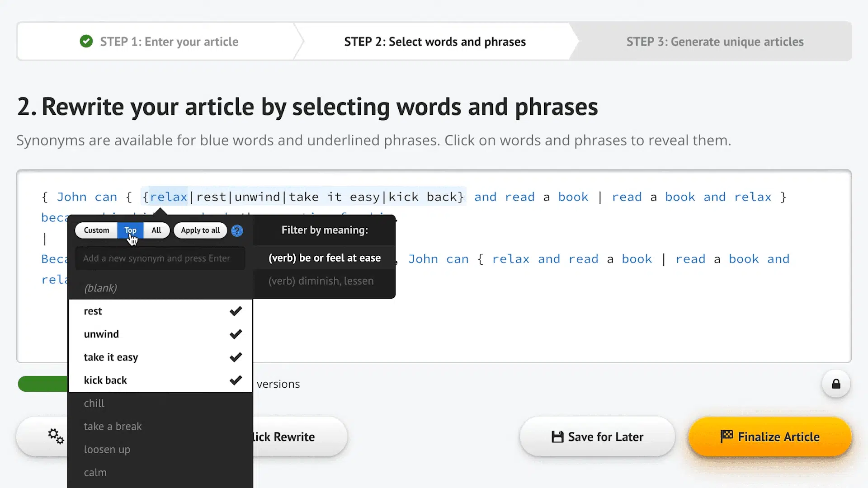Click the Top filter tab
This screenshot has height=488, width=868.
(x=130, y=230)
